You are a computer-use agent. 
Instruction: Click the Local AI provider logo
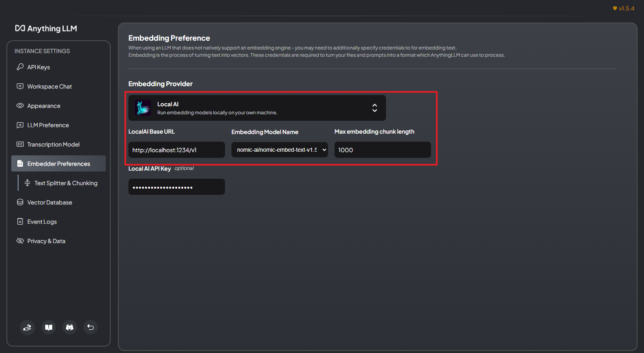(143, 108)
